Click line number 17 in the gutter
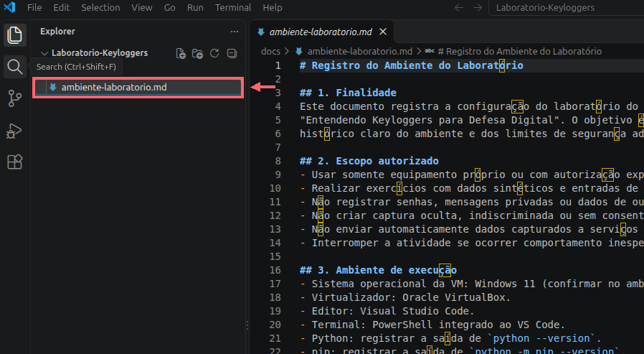 point(275,284)
